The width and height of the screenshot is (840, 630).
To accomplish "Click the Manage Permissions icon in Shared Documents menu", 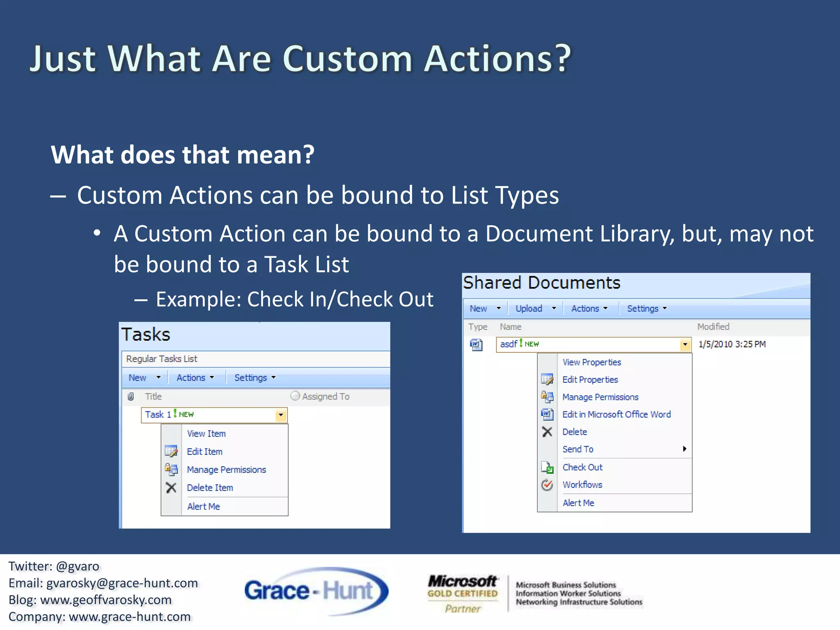I will pos(547,397).
